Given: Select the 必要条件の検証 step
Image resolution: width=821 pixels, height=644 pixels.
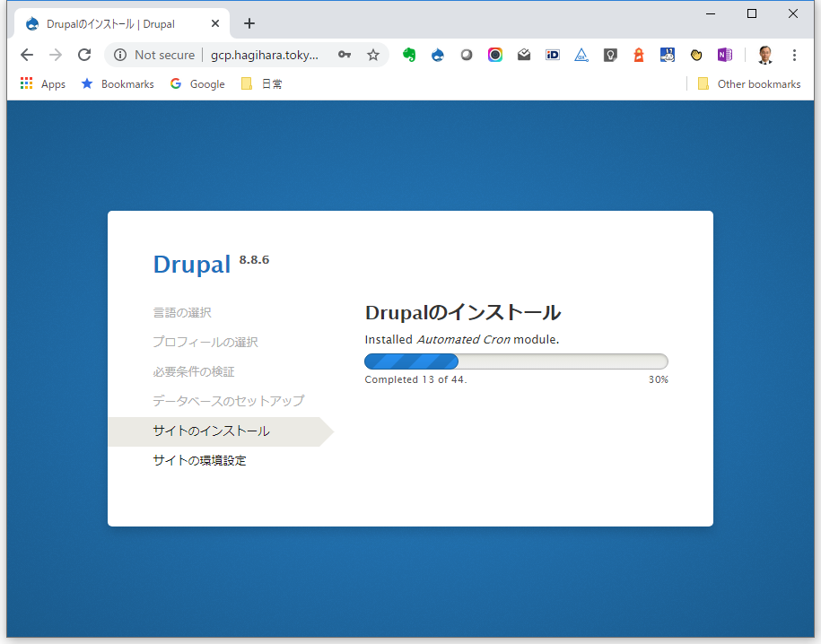Looking at the screenshot, I should coord(194,371).
